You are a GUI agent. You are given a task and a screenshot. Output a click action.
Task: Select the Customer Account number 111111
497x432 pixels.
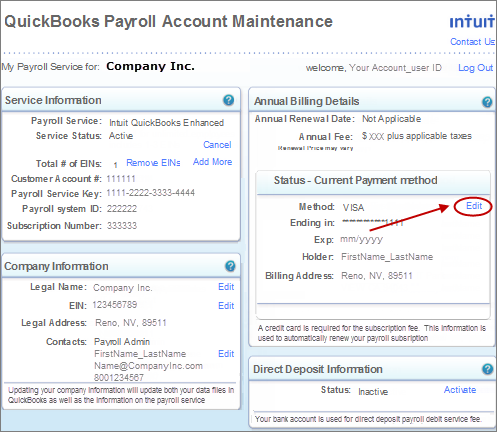(121, 179)
